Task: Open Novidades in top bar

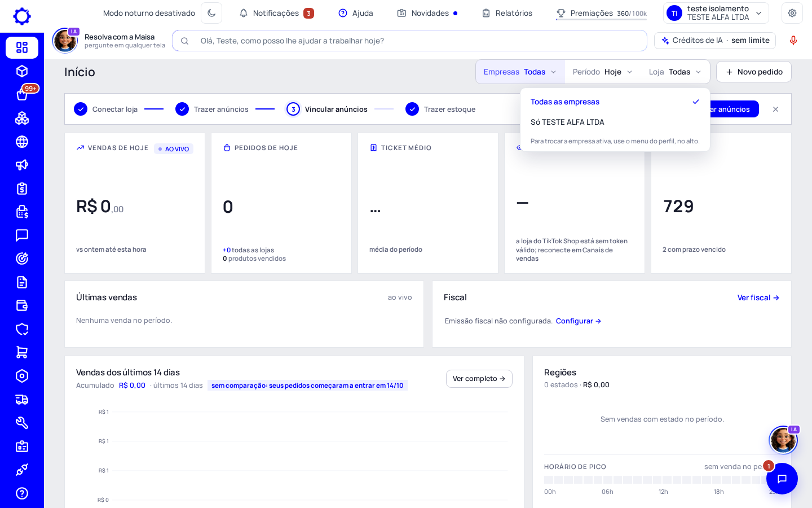Action: [x=427, y=13]
